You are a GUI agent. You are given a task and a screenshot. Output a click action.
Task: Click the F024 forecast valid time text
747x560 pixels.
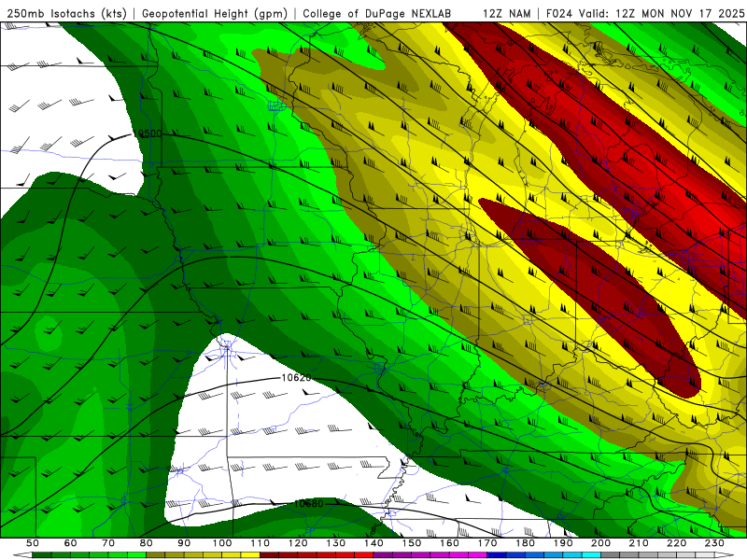coord(645,14)
